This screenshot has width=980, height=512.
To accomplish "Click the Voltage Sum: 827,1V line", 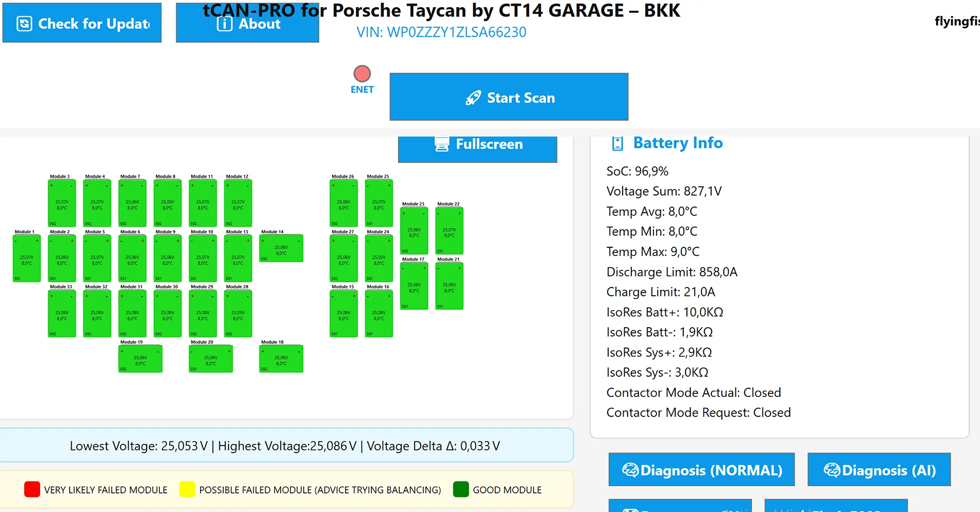I will (664, 191).
